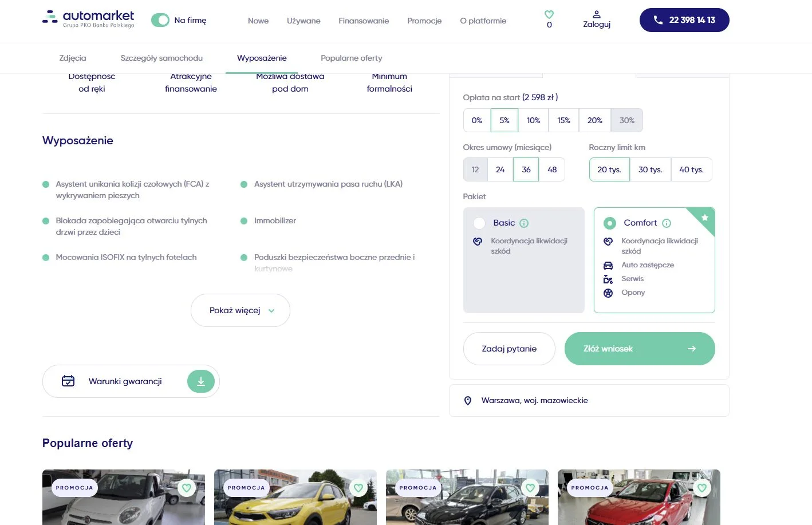This screenshot has width=812, height=525.
Task: Choose 48-month contract period
Action: point(552,169)
